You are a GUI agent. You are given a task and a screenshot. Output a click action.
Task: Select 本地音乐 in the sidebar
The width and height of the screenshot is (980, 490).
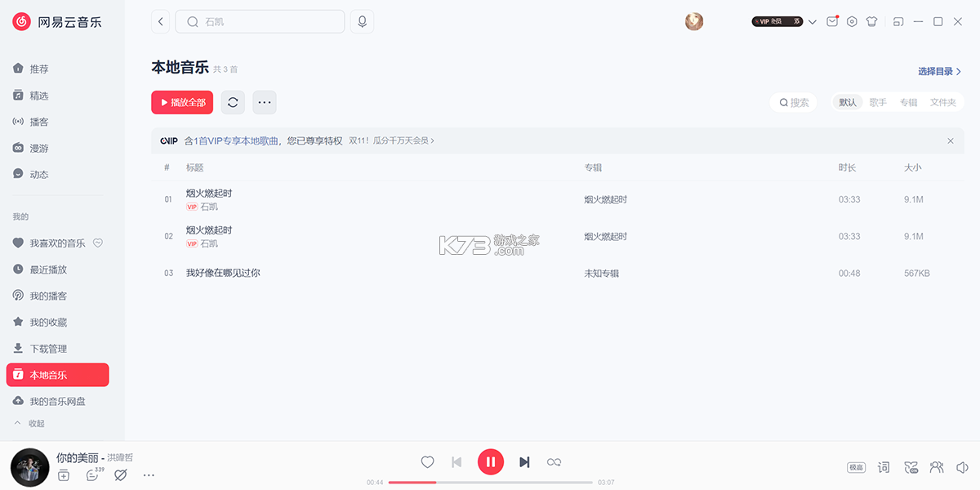point(57,375)
